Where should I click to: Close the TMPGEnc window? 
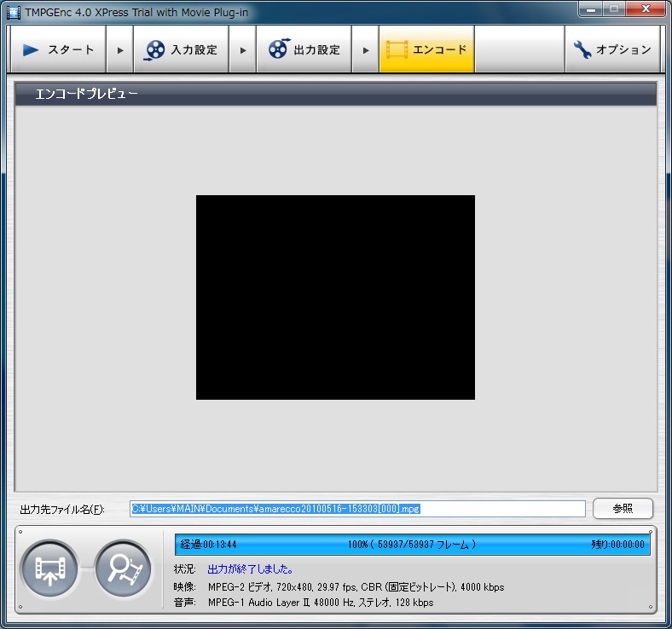646,9
